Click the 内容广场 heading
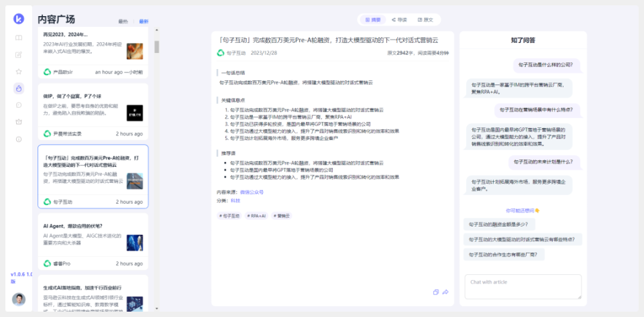This screenshot has height=317, width=644. click(x=56, y=19)
